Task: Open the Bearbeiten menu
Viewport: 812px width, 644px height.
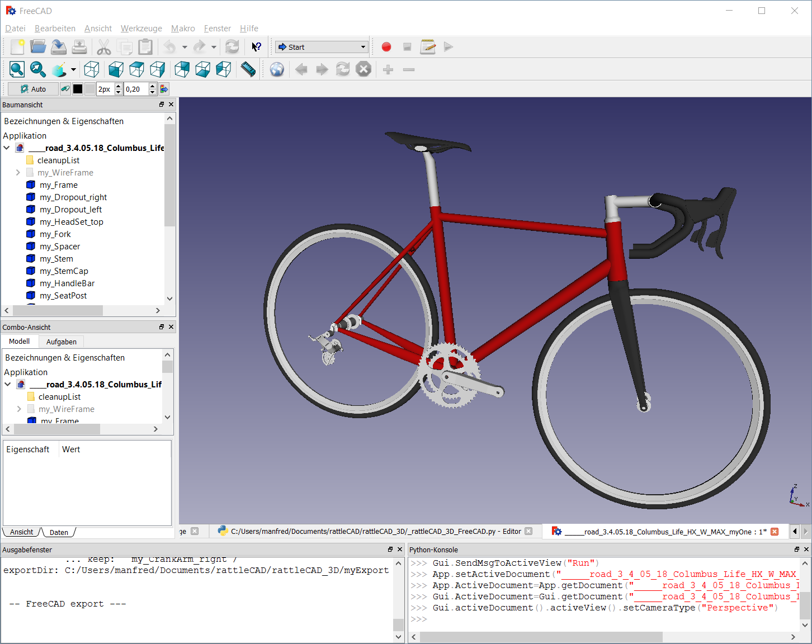Action: click(x=55, y=29)
